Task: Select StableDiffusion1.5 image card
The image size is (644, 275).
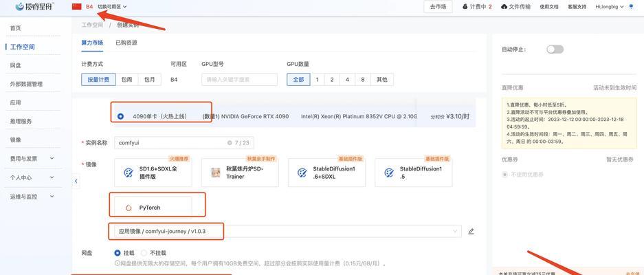Action: point(414,173)
